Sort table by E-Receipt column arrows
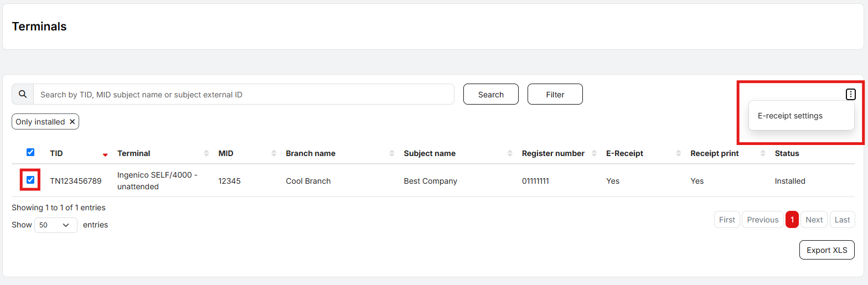Screen dimensions: 868x285 679,153
